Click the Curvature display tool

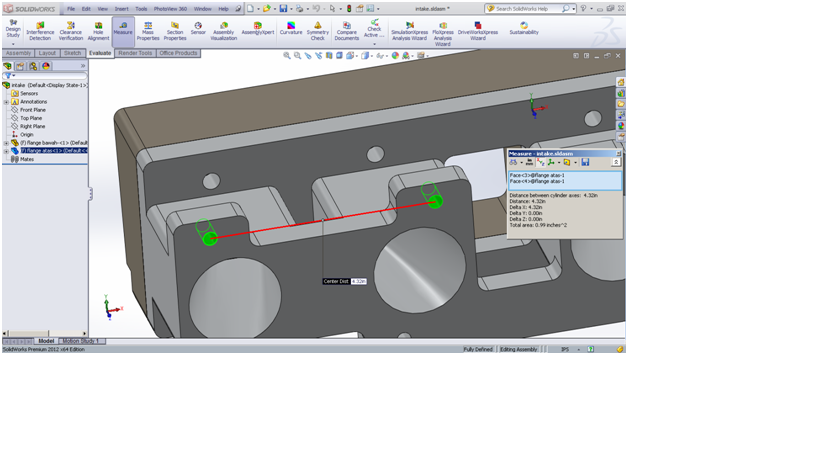[x=291, y=28]
